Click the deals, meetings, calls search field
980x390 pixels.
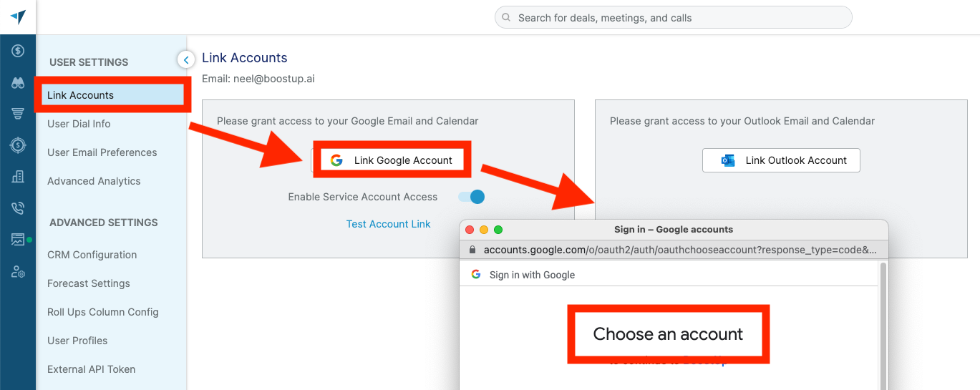[x=673, y=17]
